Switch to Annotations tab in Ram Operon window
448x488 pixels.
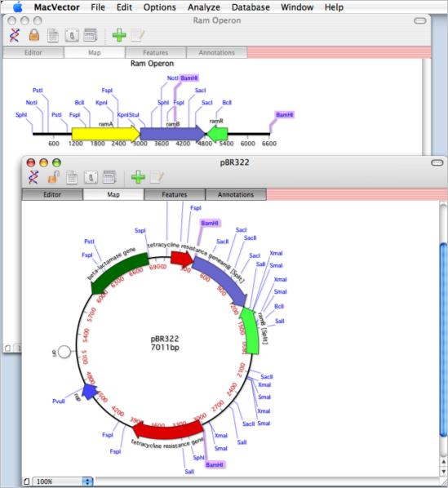pos(217,52)
